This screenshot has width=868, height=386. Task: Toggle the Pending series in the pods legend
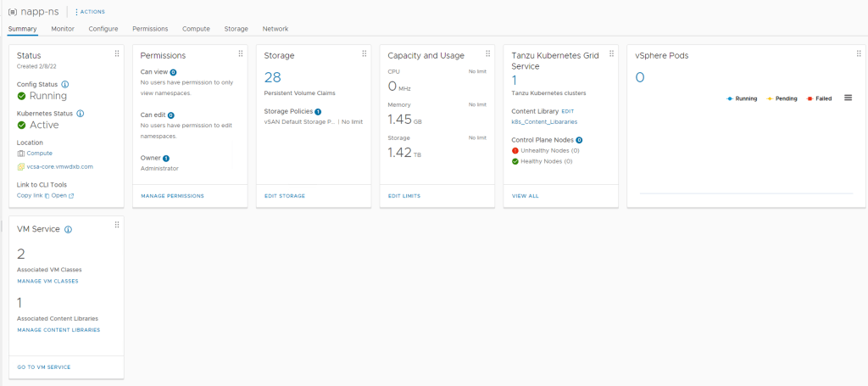coord(782,98)
